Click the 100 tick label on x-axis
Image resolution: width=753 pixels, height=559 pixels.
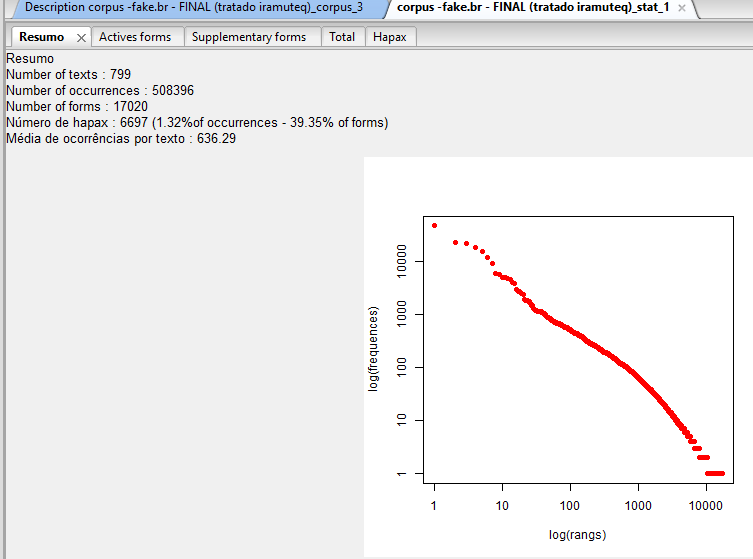(570, 506)
